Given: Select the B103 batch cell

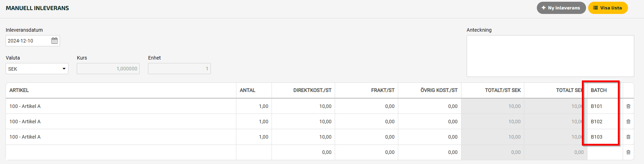Looking at the screenshot, I should pos(605,137).
